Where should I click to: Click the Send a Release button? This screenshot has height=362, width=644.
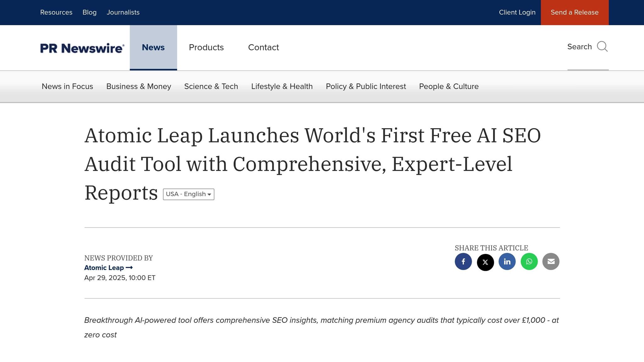pos(575,13)
